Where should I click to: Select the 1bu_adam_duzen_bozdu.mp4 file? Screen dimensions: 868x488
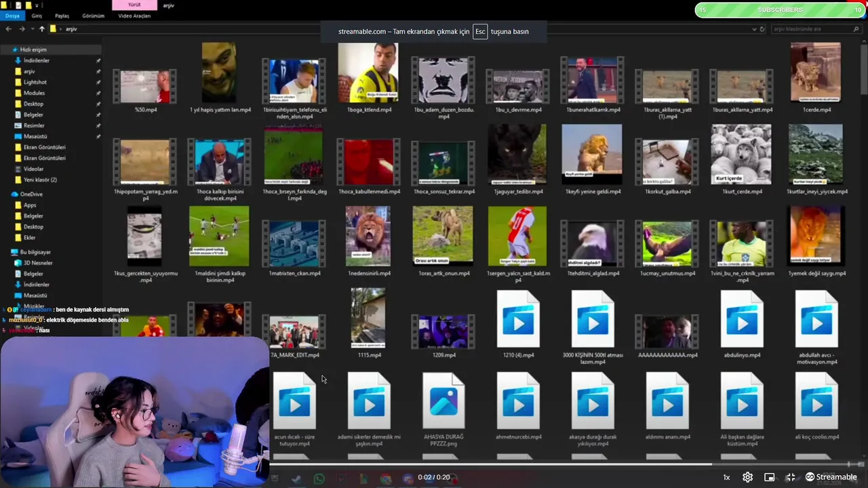[443, 79]
